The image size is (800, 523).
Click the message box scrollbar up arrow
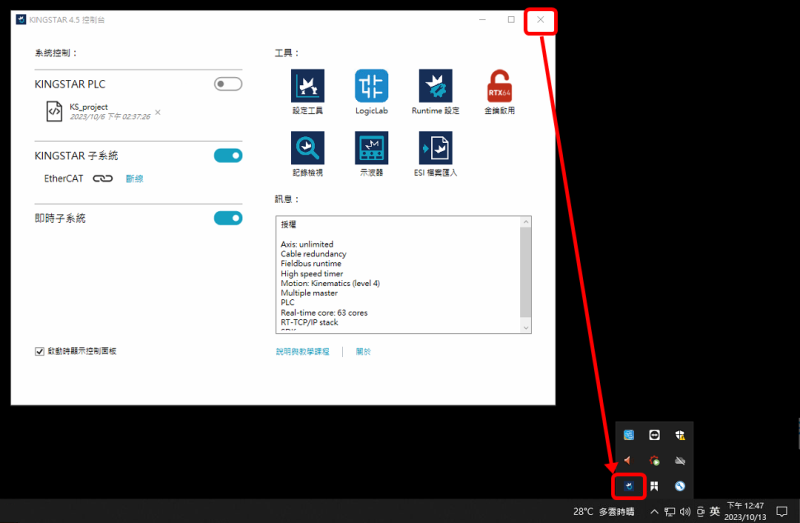(x=526, y=222)
